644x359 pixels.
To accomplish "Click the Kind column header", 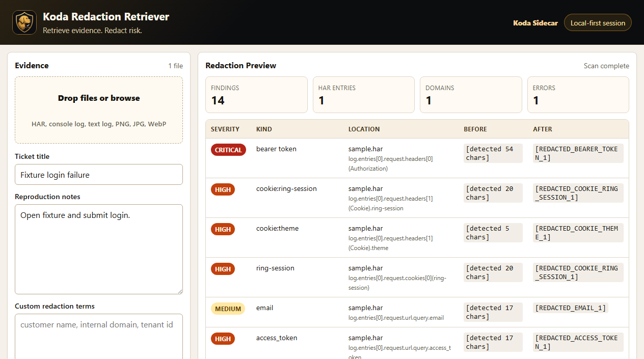I will 264,129.
